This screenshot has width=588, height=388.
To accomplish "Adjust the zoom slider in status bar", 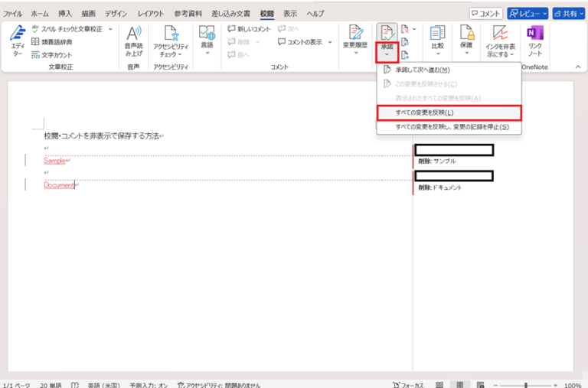I will click(x=528, y=385).
